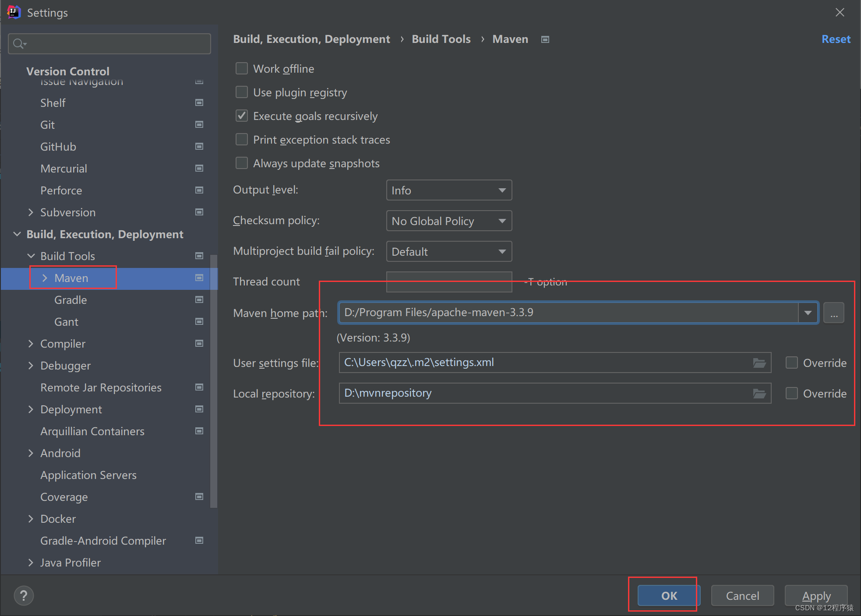Click the search magnifier icon in settings search
This screenshot has height=616, width=861.
click(19, 44)
